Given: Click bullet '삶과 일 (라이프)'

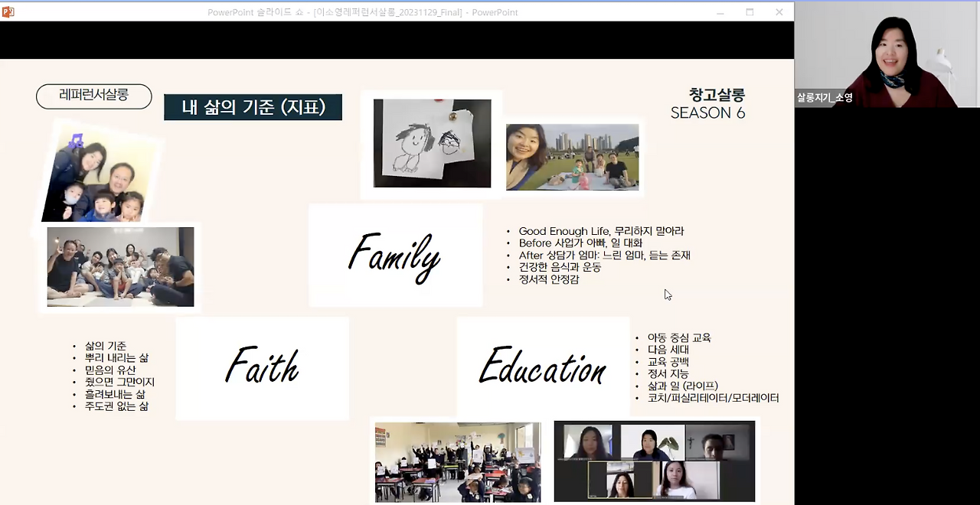Looking at the screenshot, I should tap(683, 386).
